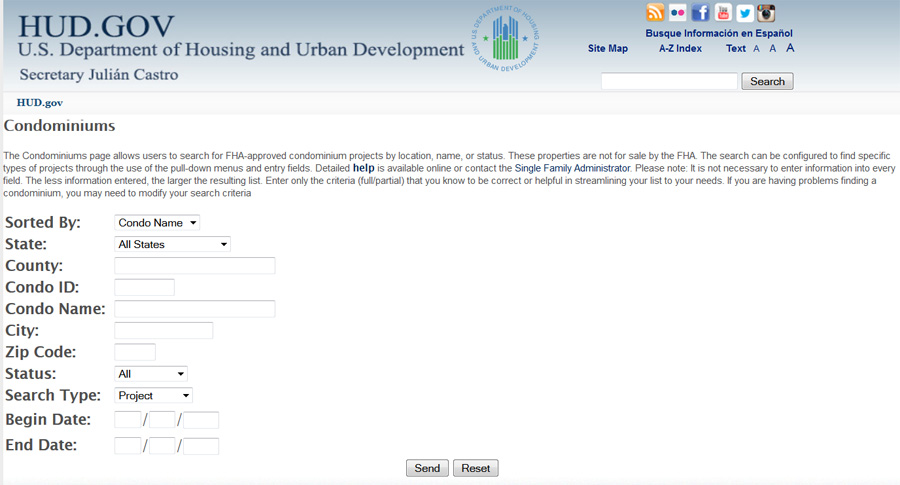Open the RSS feed icon
The height and width of the screenshot is (485, 900).
(x=655, y=13)
